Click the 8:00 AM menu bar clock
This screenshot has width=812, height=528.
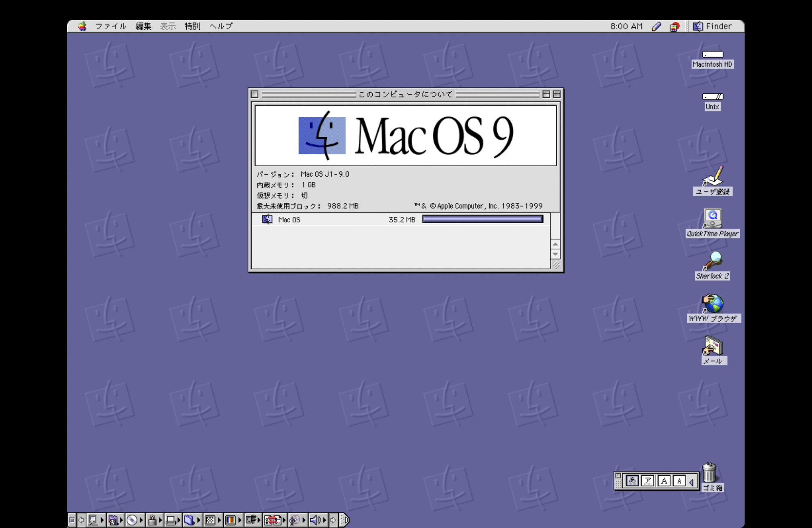point(626,26)
